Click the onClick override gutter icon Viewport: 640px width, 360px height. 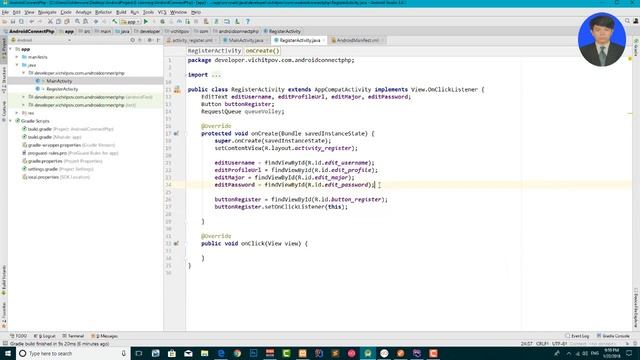tap(176, 244)
